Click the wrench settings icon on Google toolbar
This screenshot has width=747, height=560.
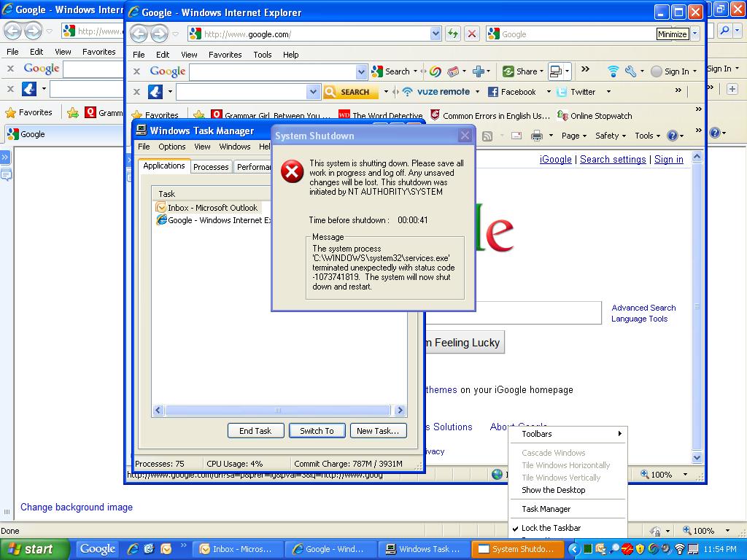[x=631, y=71]
